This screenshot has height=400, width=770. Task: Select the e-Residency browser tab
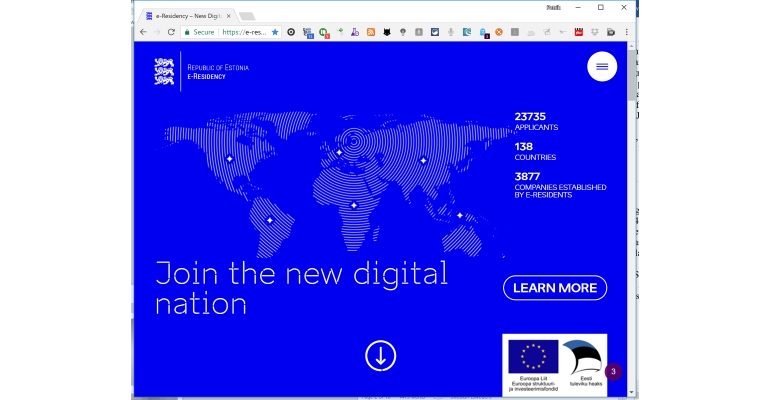186,16
